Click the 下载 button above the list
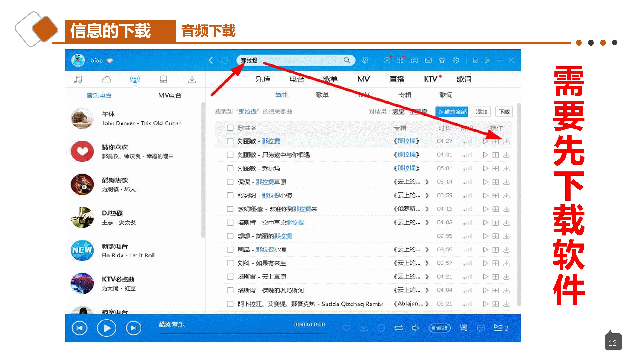644x362 pixels. (504, 112)
